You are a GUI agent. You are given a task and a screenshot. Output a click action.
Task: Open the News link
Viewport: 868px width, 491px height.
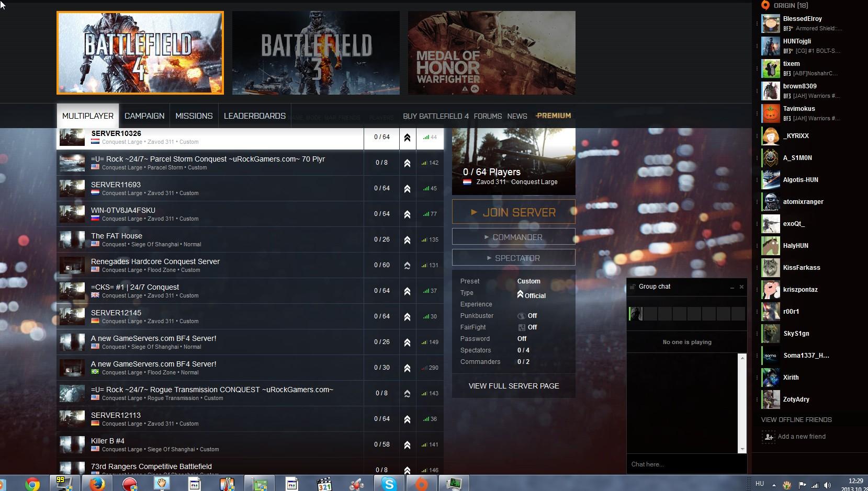click(x=517, y=116)
